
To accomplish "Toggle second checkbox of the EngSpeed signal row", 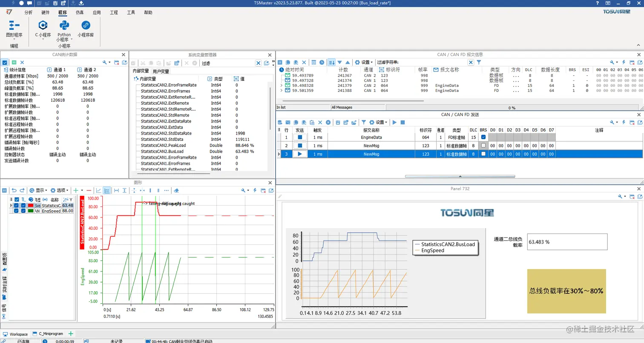I will [23, 211].
